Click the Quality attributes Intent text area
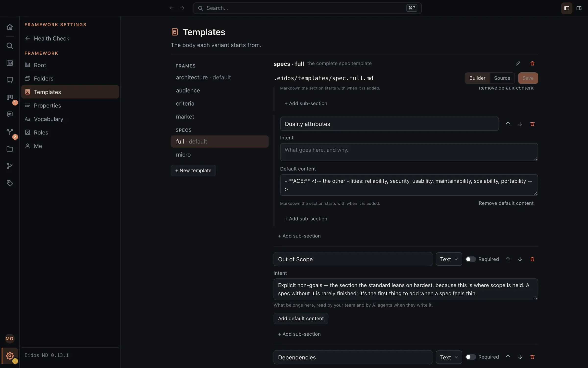Screen dimensions: 588x368 [409, 152]
